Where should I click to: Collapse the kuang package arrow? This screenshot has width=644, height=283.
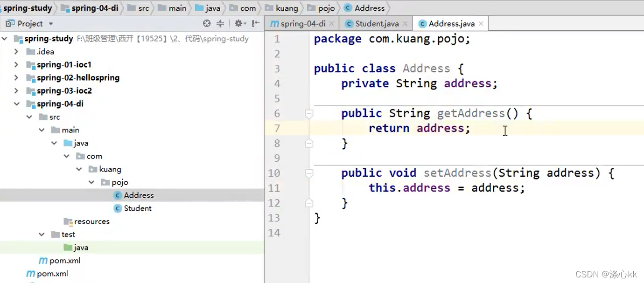pyautogui.click(x=79, y=169)
